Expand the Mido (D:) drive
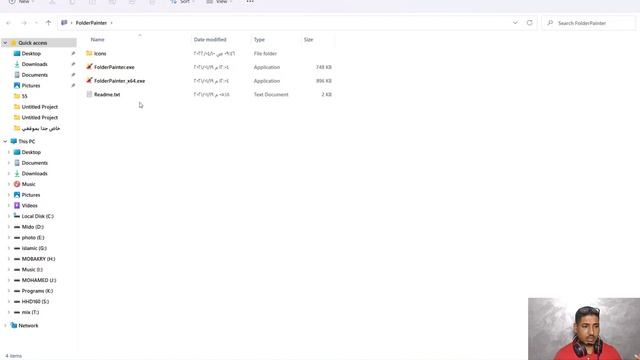This screenshot has height=360, width=640. point(9,227)
